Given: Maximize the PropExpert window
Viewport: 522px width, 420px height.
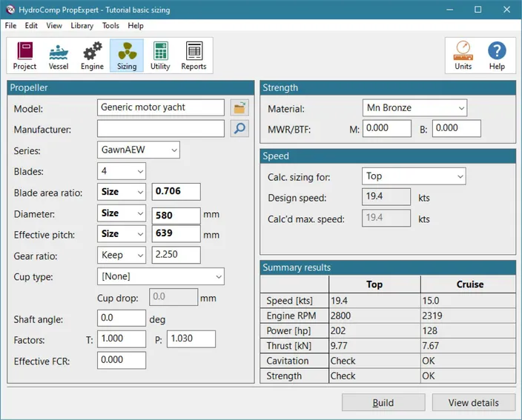Looking at the screenshot, I should pyautogui.click(x=478, y=10).
